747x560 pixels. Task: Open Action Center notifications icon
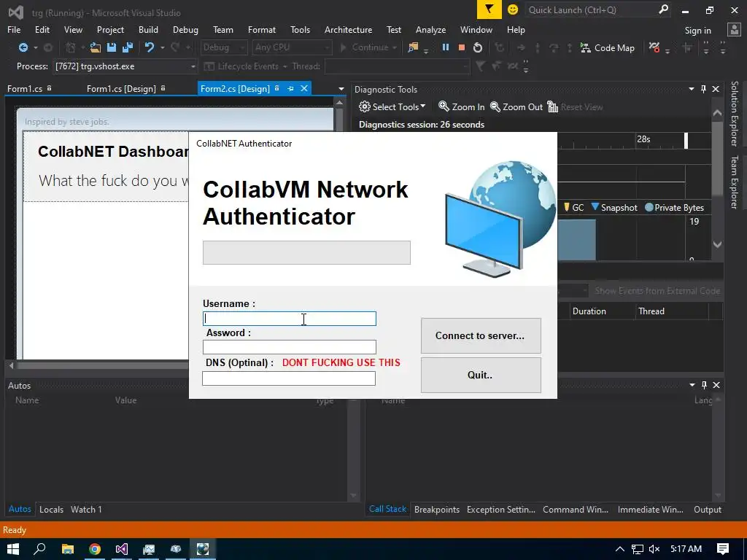(723, 549)
